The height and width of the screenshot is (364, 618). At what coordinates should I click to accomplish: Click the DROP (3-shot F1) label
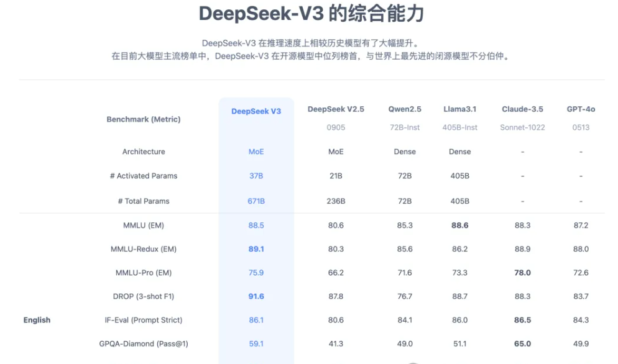pyautogui.click(x=144, y=296)
